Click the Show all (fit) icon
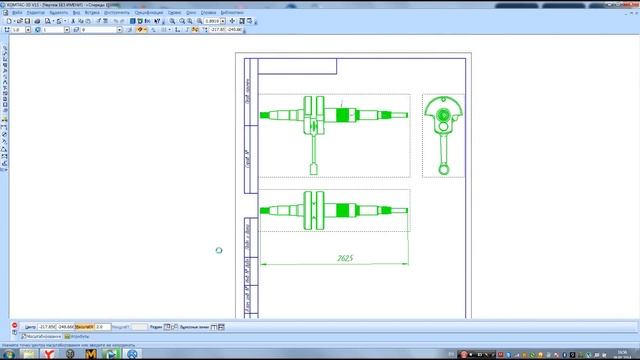 click(x=242, y=21)
